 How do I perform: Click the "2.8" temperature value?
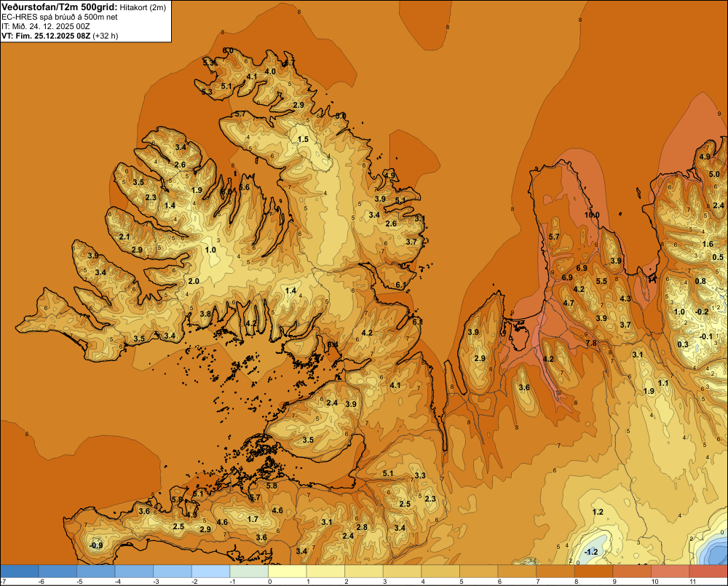[362, 527]
